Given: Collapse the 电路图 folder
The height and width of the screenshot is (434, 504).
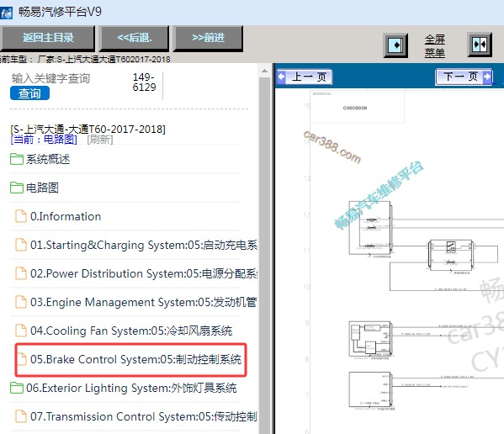Looking at the screenshot, I should pyautogui.click(x=34, y=188).
